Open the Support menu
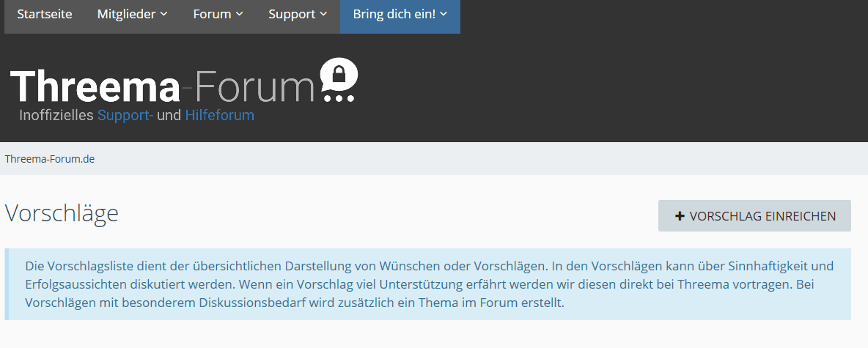868x348 pixels. [x=298, y=15]
